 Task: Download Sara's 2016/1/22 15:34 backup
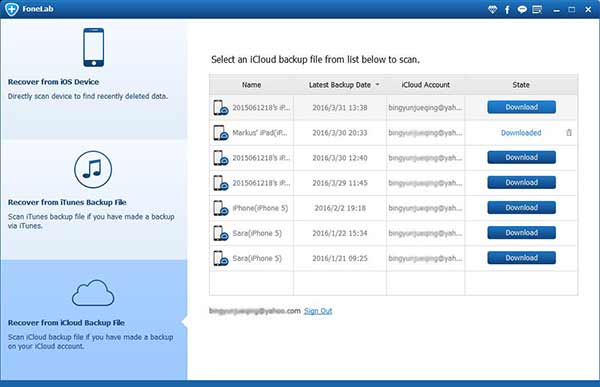pyautogui.click(x=522, y=233)
